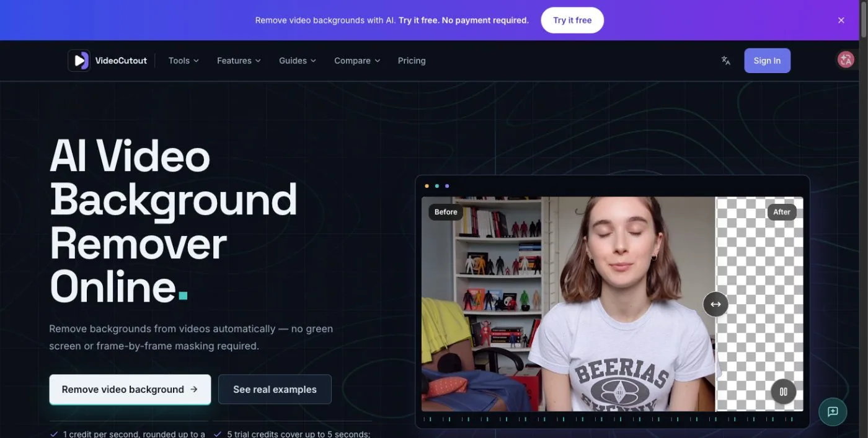Click the demo video preview image
This screenshot has height=438, width=868.
pyautogui.click(x=612, y=304)
